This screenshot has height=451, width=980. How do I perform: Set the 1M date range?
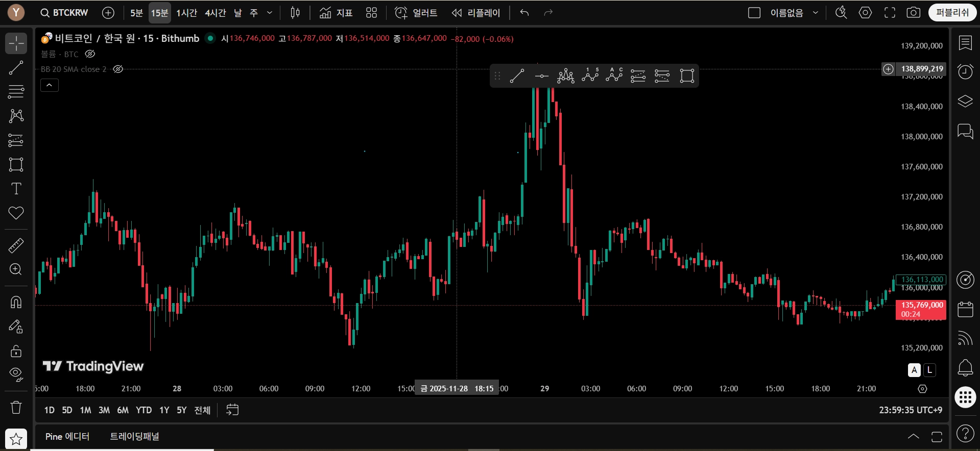pyautogui.click(x=85, y=410)
